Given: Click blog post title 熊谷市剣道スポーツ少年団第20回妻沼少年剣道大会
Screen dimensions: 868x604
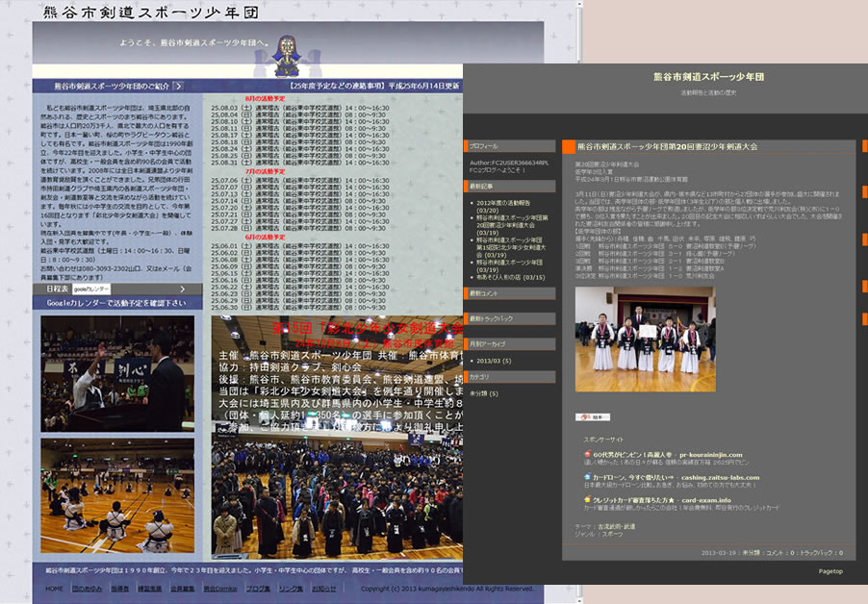Looking at the screenshot, I should pyautogui.click(x=667, y=146).
